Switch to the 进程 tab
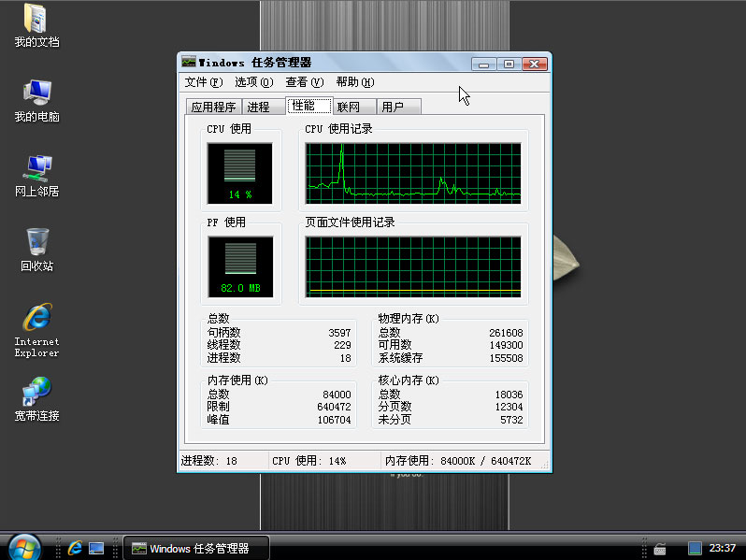The width and height of the screenshot is (746, 560). (x=263, y=108)
